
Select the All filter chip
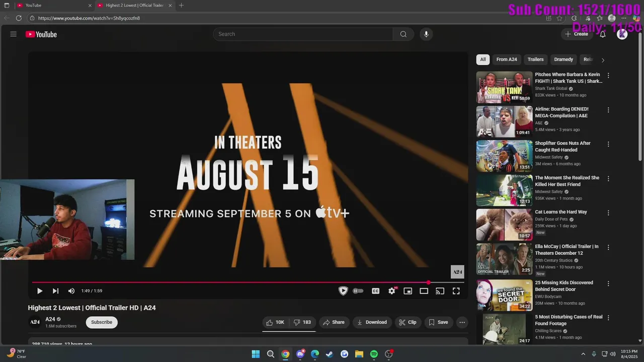483,59
